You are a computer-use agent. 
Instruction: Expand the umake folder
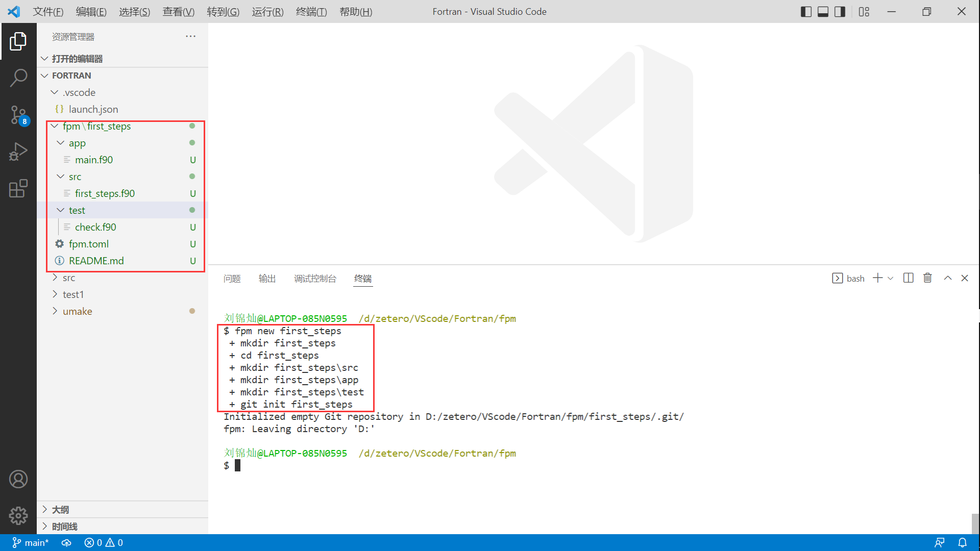click(77, 311)
